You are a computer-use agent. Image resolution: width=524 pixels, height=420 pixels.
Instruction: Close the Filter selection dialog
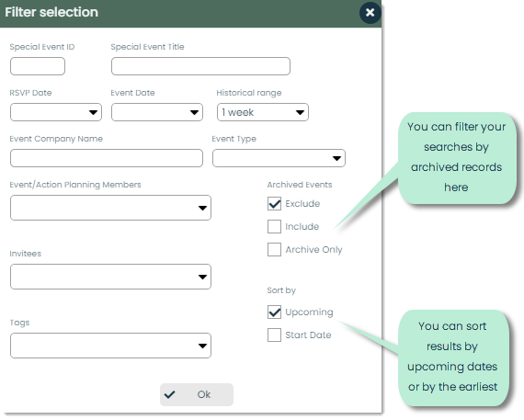coord(370,13)
